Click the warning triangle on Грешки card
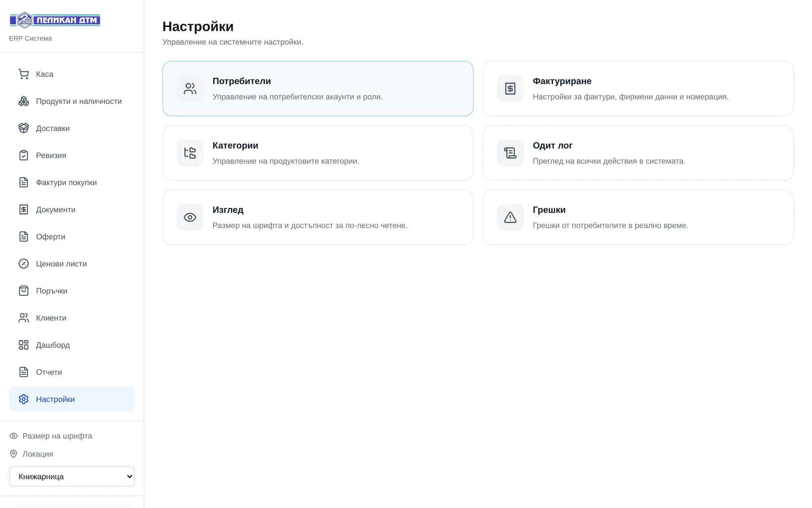Viewport: 812px width, 508px height. [x=510, y=217]
